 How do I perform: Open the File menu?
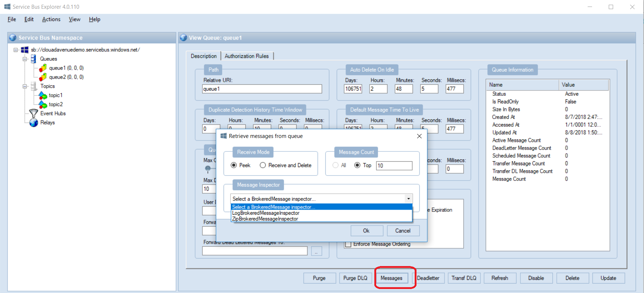(12, 19)
